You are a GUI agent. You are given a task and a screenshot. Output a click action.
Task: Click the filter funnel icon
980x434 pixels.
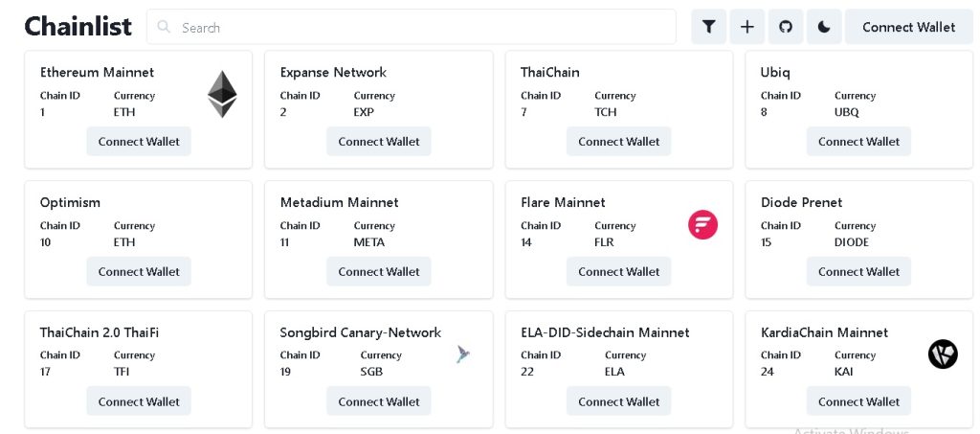(x=708, y=27)
